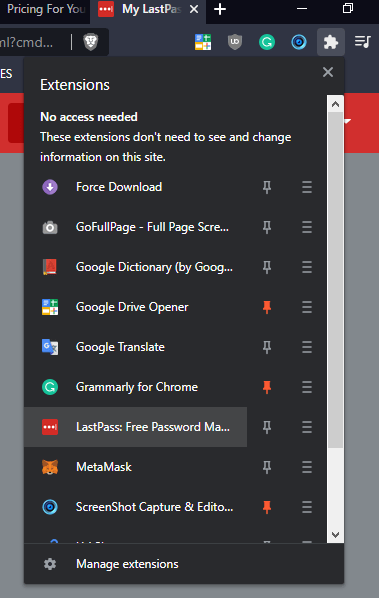The width and height of the screenshot is (379, 598).
Task: Open Grammarly for Chrome extension entry
Action: 136,387
